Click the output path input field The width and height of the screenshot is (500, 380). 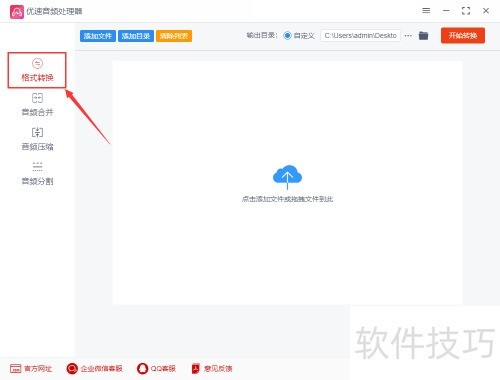click(x=360, y=36)
